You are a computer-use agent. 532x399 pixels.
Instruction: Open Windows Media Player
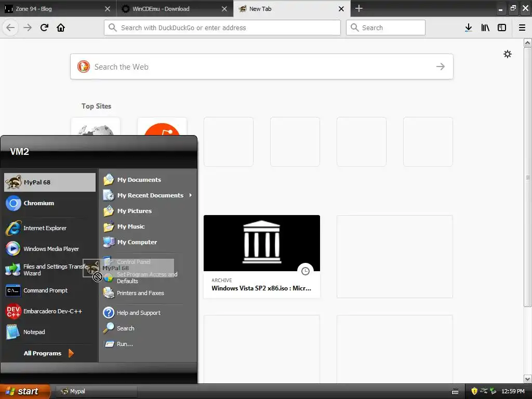coord(50,249)
